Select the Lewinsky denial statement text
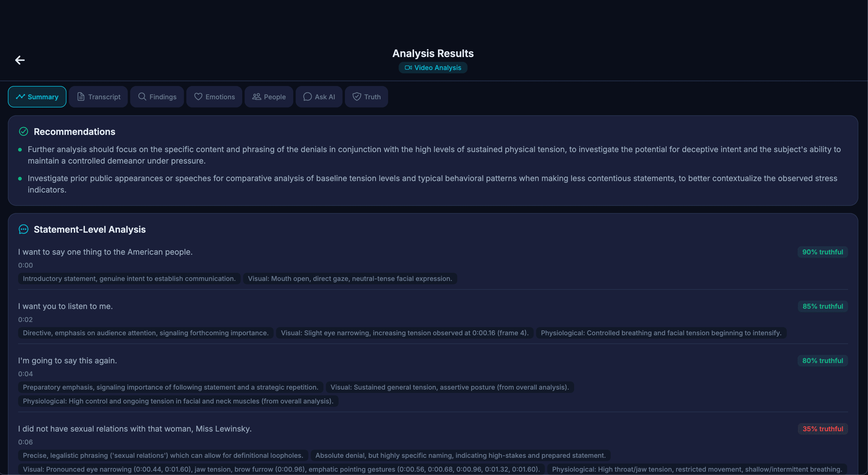Image resolution: width=868 pixels, height=475 pixels. click(134, 429)
